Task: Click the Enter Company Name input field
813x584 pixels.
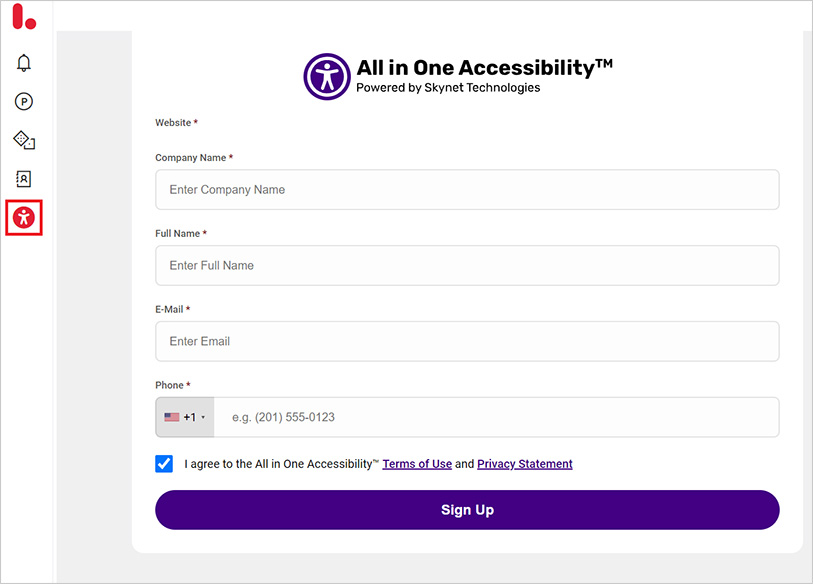Action: click(466, 189)
